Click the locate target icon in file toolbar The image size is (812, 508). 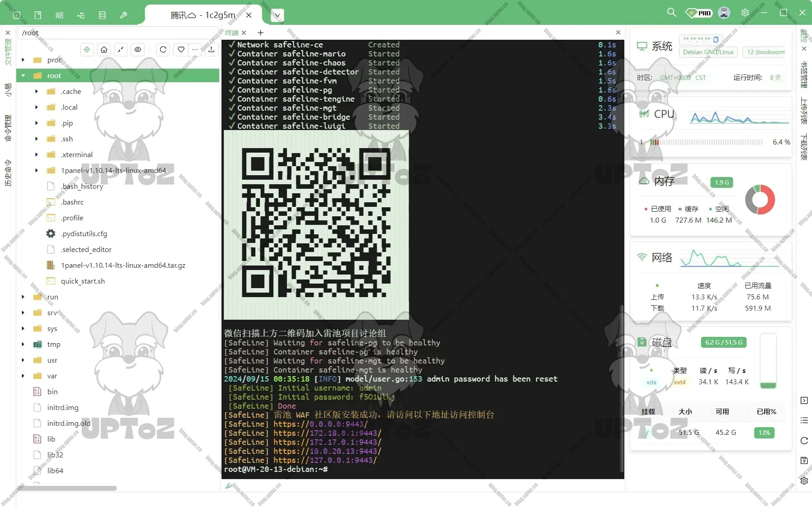coord(87,50)
